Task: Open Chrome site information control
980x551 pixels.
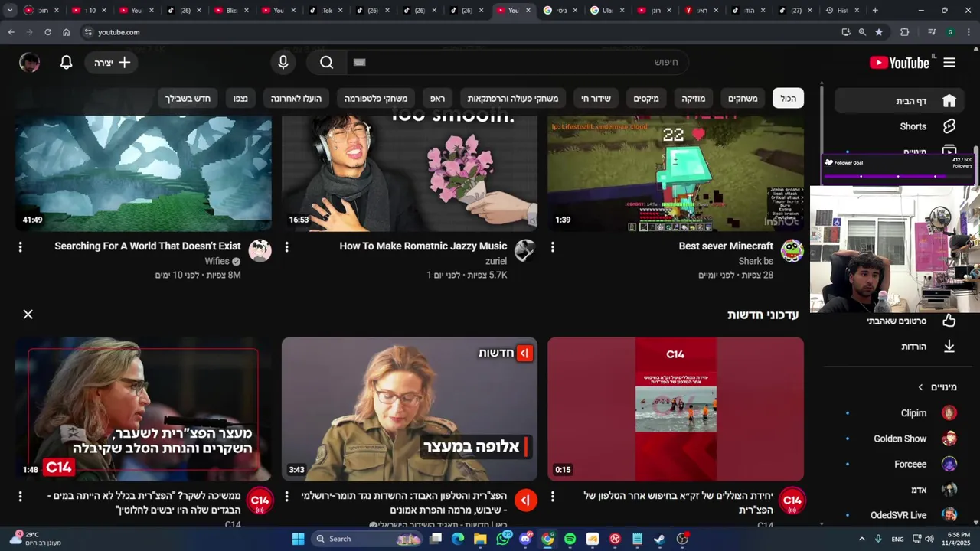Action: point(88,32)
